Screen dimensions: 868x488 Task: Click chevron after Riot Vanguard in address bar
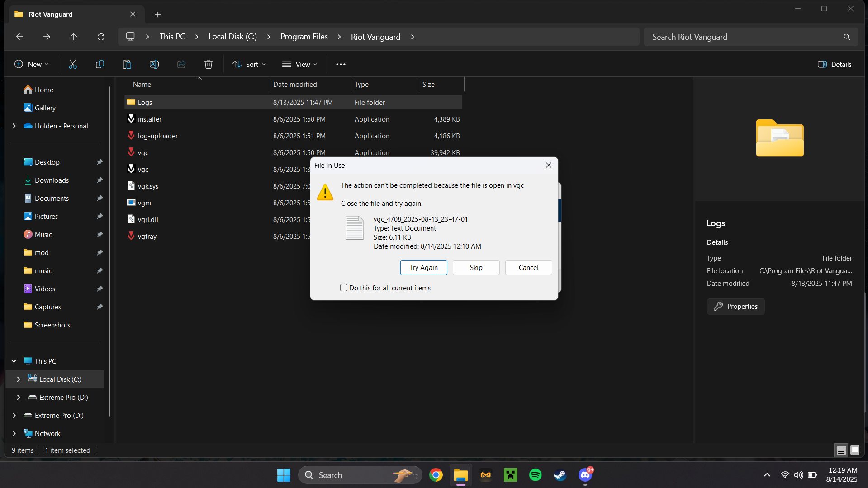(413, 37)
